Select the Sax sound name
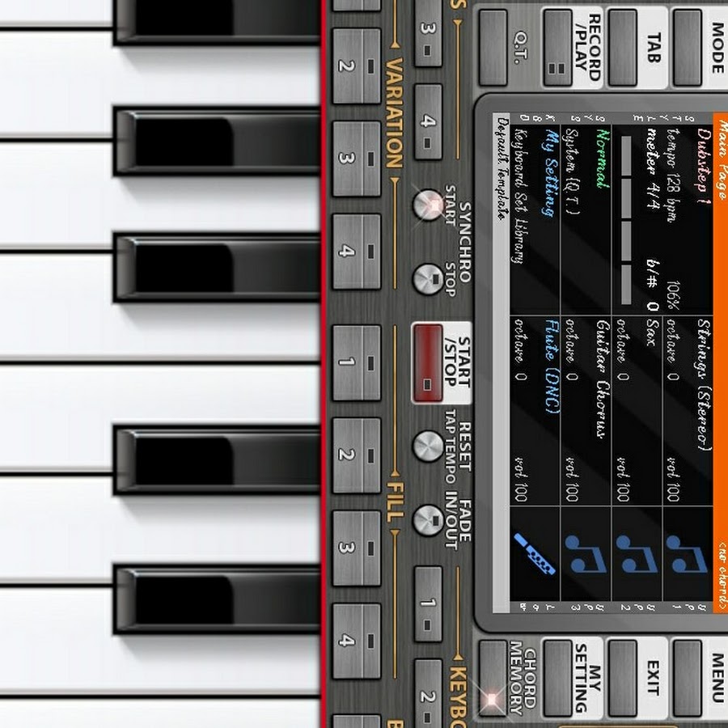This screenshot has height=728, width=728. tap(652, 333)
